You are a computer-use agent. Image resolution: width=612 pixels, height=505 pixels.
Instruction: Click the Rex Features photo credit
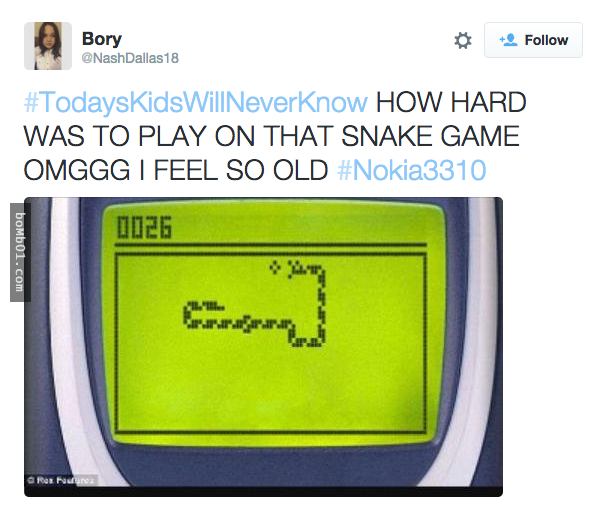click(x=61, y=480)
